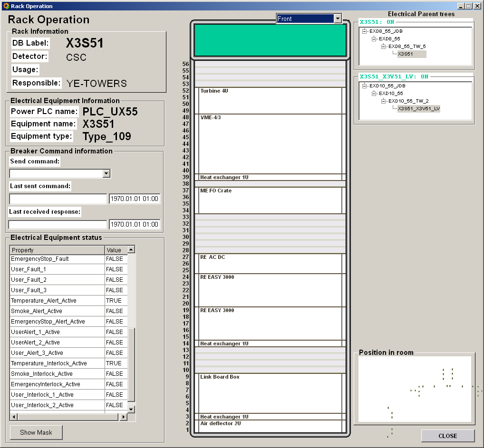Screen dimensions: 484x448
Task: Select X3S51_X3V51_LV tree item
Action: (x=418, y=109)
